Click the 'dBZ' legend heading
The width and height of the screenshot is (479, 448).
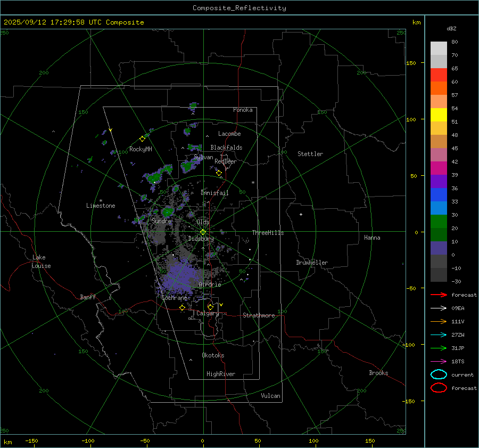pos(451,28)
